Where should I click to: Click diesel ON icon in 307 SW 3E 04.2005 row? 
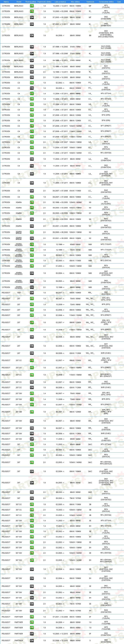(32, 586)
